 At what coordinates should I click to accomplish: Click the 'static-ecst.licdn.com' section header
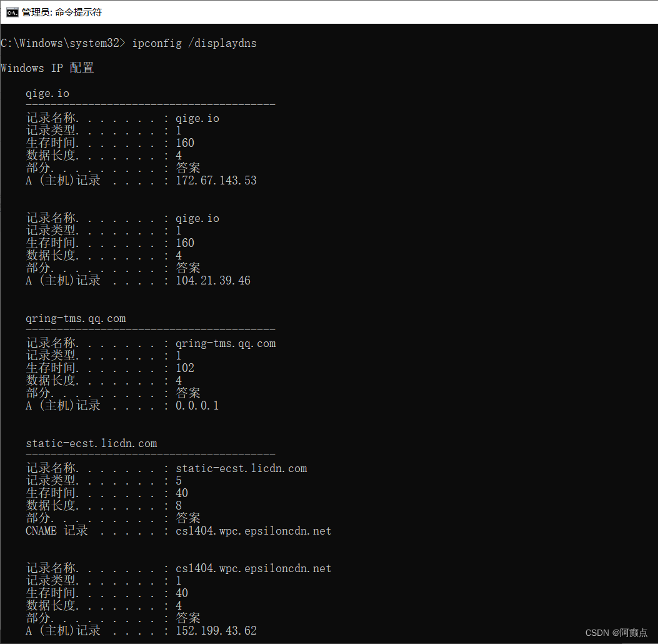[x=91, y=443]
